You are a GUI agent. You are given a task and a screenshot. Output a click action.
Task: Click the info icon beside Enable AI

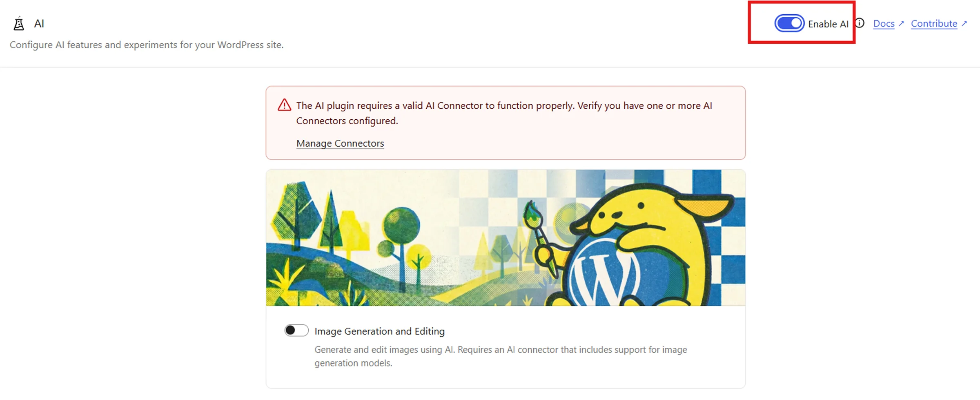860,23
